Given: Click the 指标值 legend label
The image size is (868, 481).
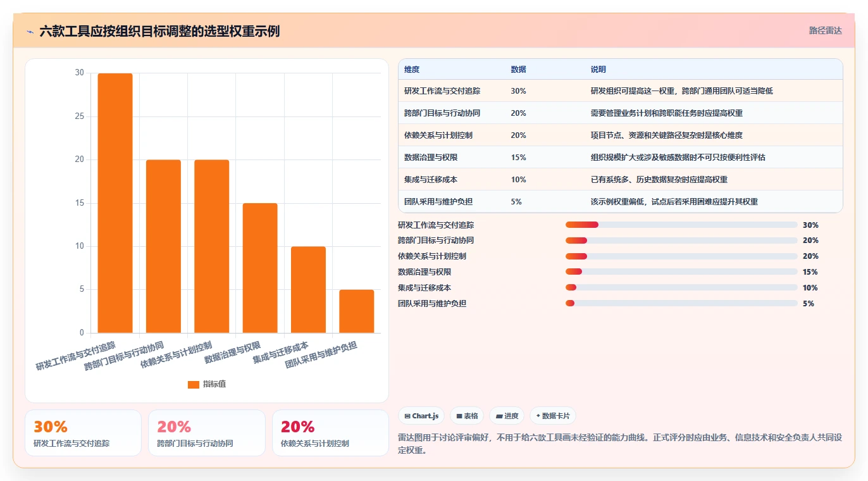Looking at the screenshot, I should [x=214, y=384].
